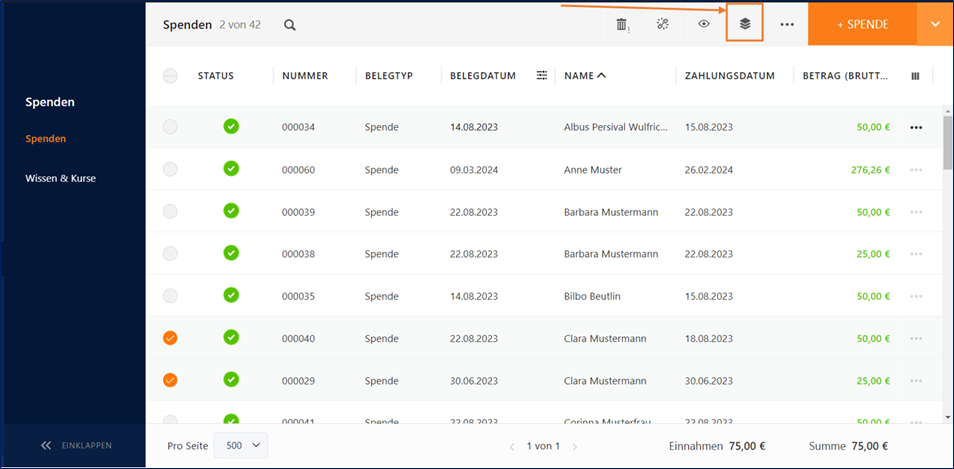Open row actions menu for 000029
Image resolution: width=954 pixels, height=469 pixels.
[916, 381]
